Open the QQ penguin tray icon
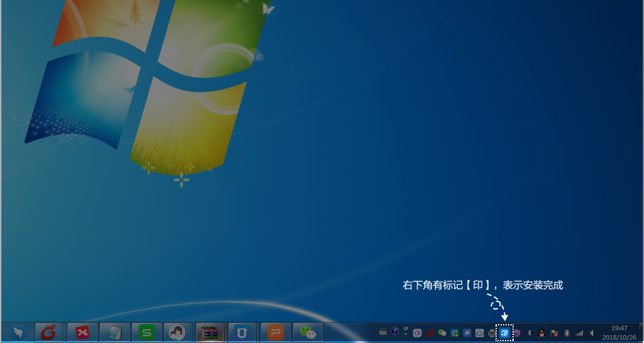Image resolution: width=644 pixels, height=343 pixels. pos(542,333)
